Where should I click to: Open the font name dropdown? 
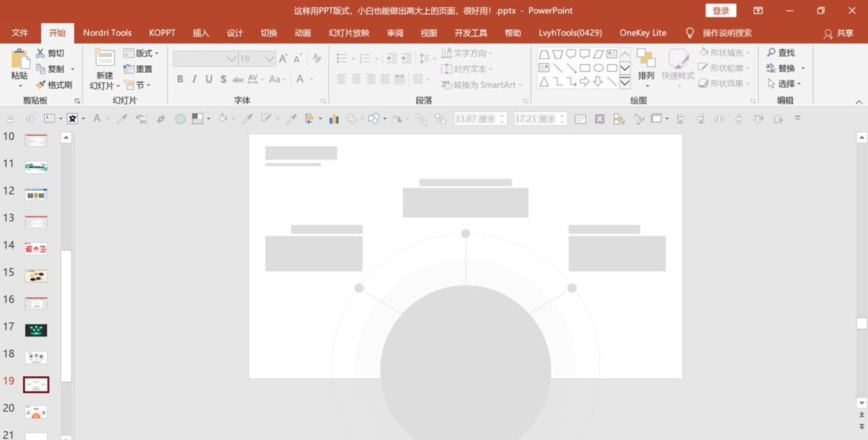point(231,59)
